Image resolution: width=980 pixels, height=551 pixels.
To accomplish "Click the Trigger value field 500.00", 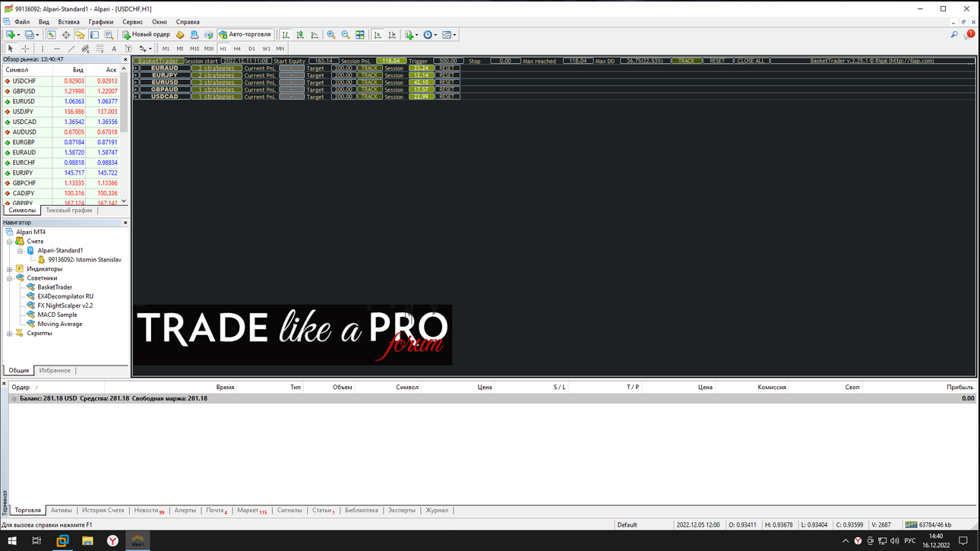I will click(x=448, y=61).
